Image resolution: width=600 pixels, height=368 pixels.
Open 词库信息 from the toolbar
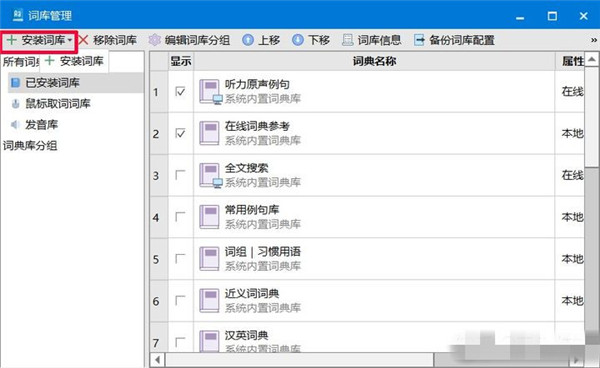point(372,40)
